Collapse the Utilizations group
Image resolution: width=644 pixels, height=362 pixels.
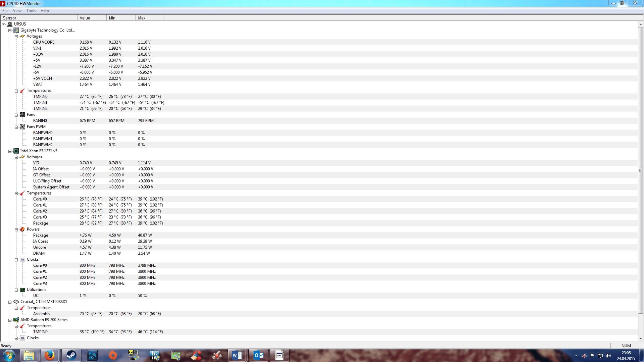[x=16, y=290]
